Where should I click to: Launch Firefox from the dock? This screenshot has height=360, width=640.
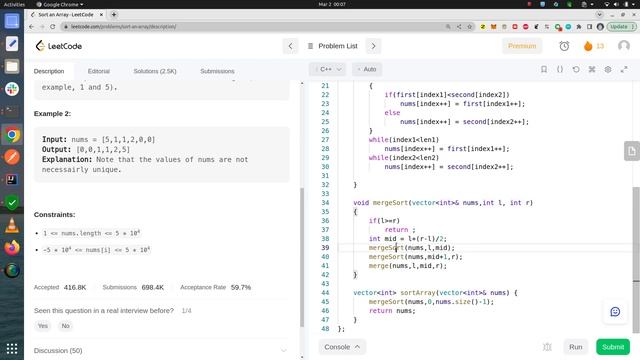point(12,247)
